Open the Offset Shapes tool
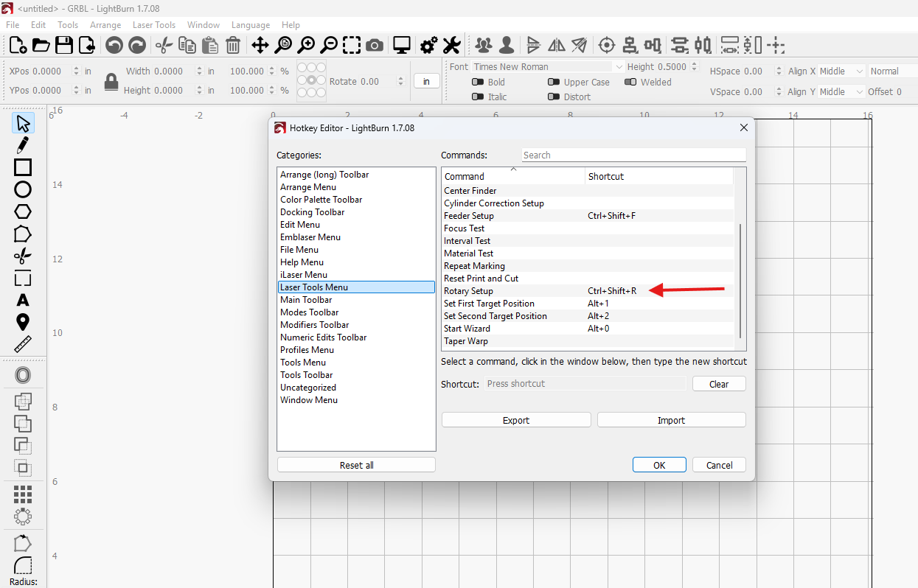Screen dimensions: 918x588 coord(22,374)
